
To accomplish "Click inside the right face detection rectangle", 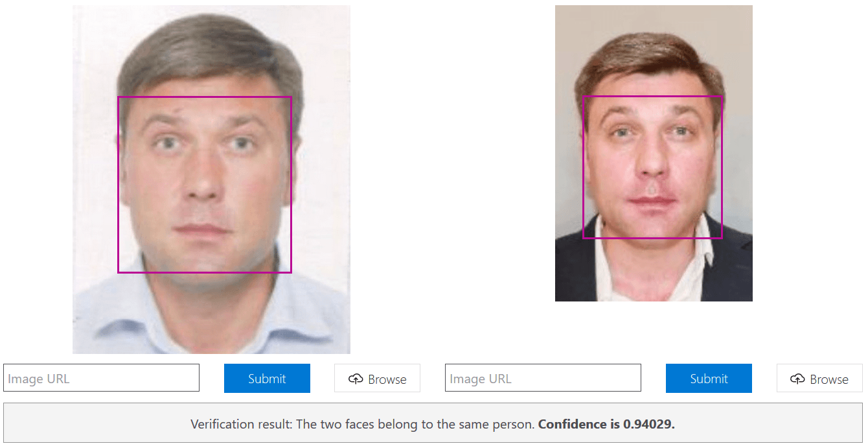I will tap(652, 167).
